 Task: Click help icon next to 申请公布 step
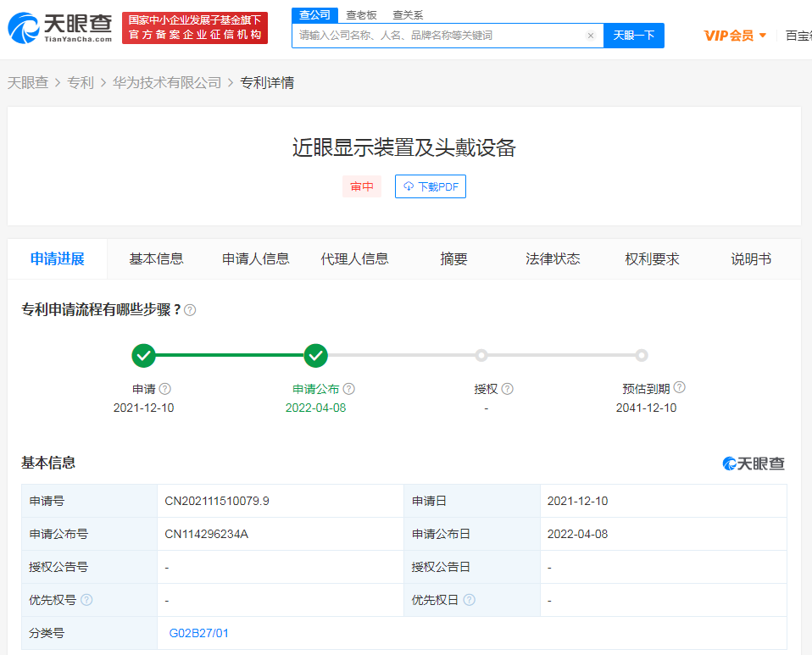[349, 389]
